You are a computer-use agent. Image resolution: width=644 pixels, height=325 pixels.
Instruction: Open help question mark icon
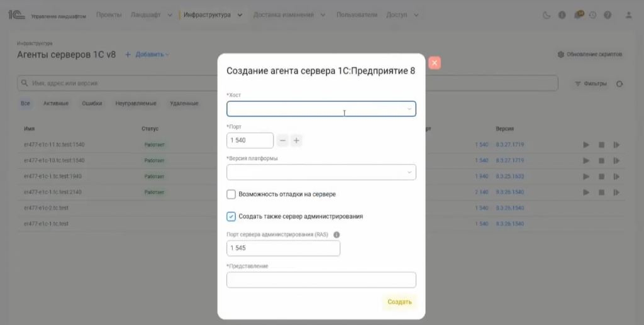click(608, 15)
